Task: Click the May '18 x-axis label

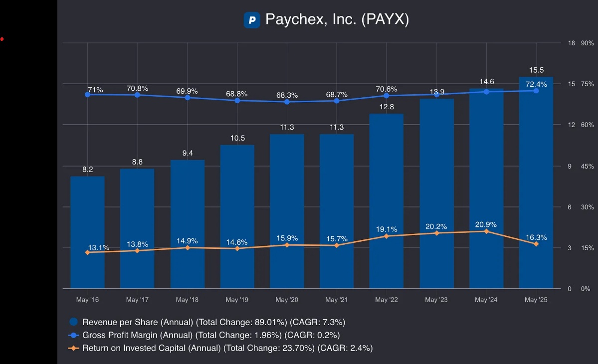Action: (x=187, y=300)
